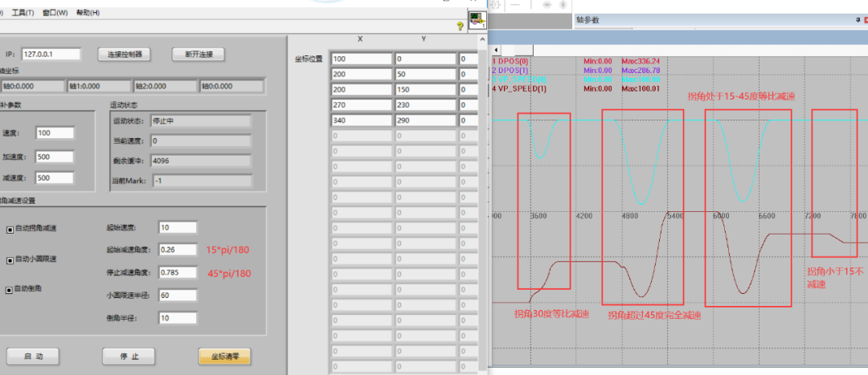Select the 减速度 input field

55,178
